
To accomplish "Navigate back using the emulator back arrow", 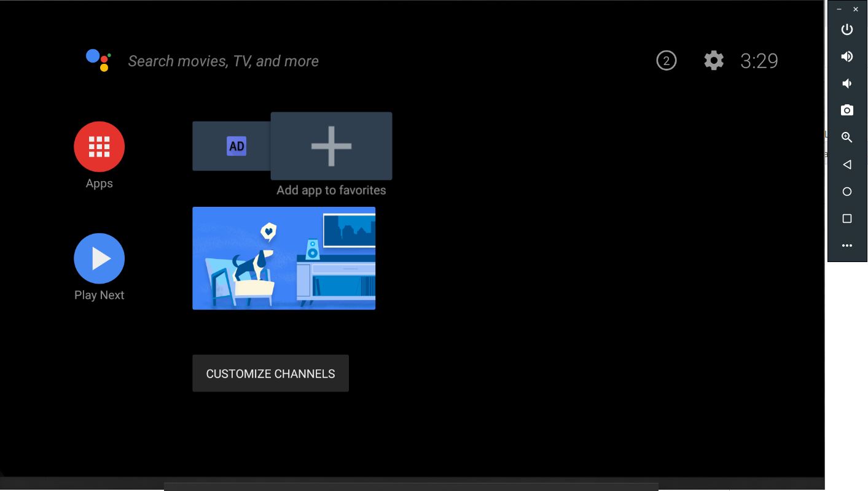I will (846, 164).
